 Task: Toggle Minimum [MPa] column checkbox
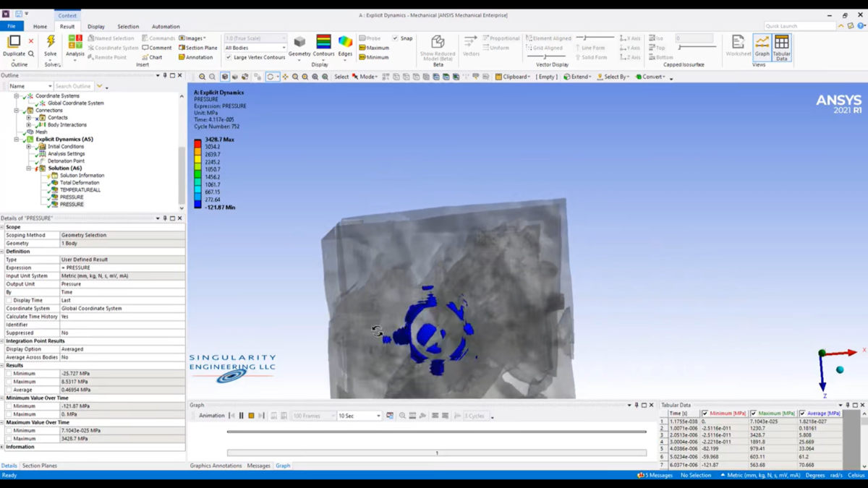pyautogui.click(x=705, y=414)
